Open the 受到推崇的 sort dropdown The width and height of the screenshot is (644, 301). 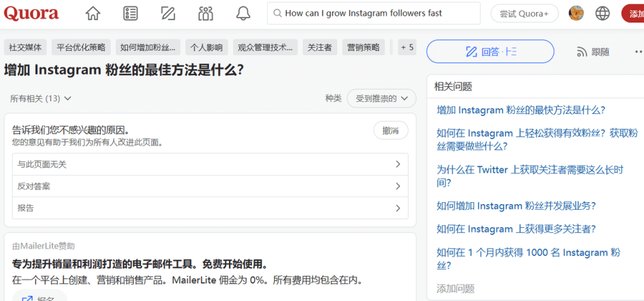pos(382,98)
